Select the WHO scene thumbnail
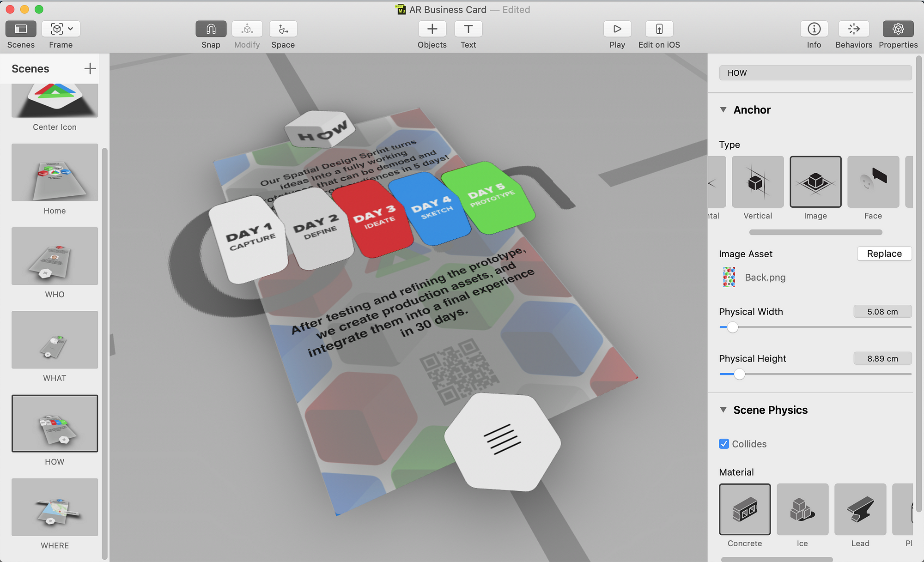Image resolution: width=924 pixels, height=562 pixels. click(x=55, y=256)
